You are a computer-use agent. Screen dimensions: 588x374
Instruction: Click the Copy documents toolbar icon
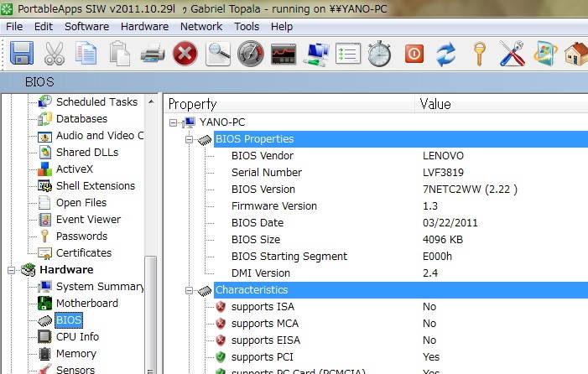[86, 54]
